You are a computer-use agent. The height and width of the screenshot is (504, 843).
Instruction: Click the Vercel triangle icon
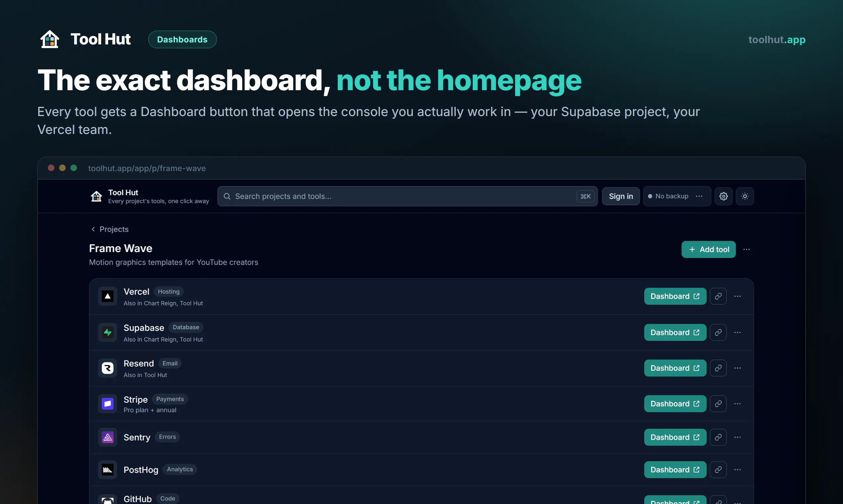(x=108, y=296)
